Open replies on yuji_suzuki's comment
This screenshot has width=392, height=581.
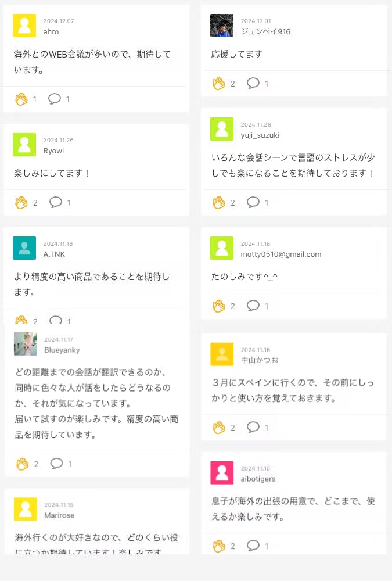point(253,203)
